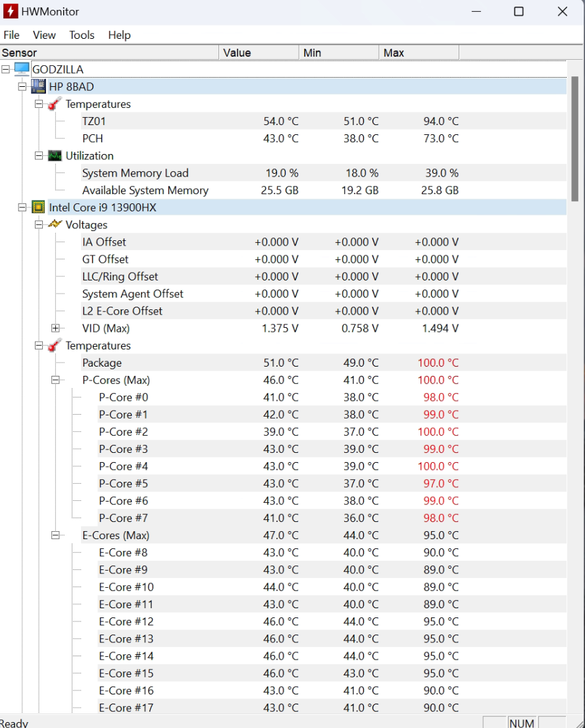Select Available System Memory row

pos(324,190)
